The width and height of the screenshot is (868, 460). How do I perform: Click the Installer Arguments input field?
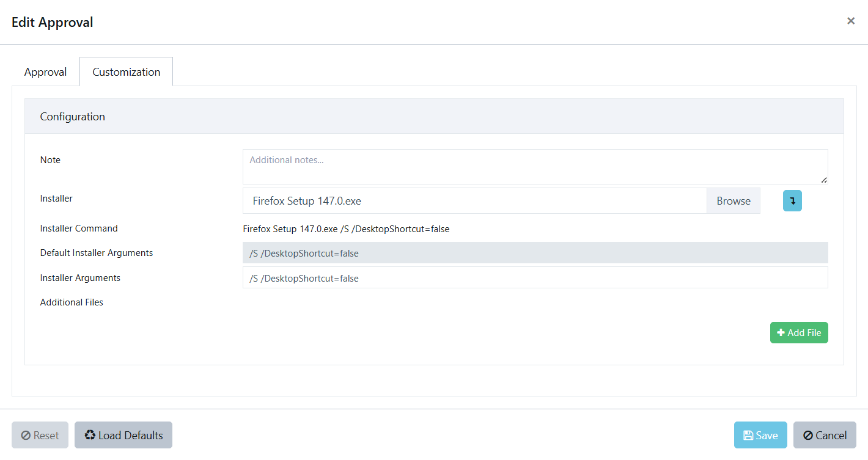(x=535, y=278)
